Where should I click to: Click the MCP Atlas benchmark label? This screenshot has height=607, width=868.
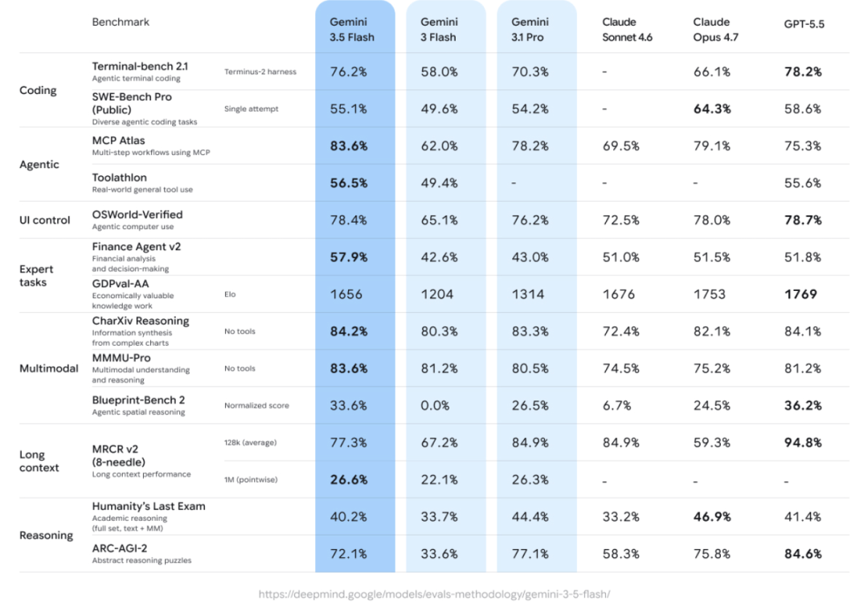[x=118, y=140]
